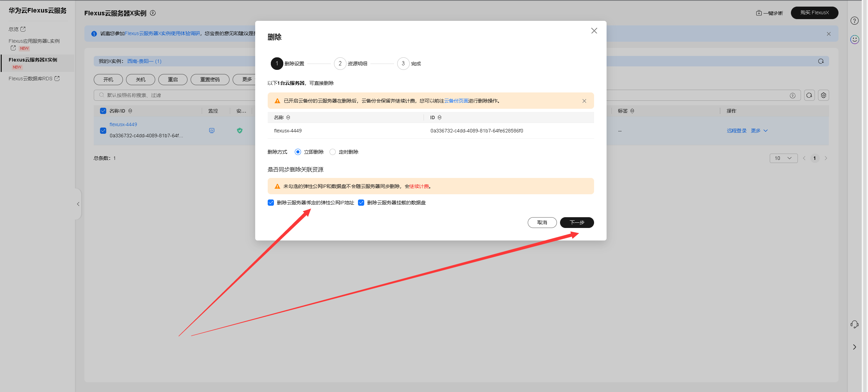Viewport: 868px width, 392px height.
Task: Click the help circle icon in right rail
Action: click(x=854, y=21)
